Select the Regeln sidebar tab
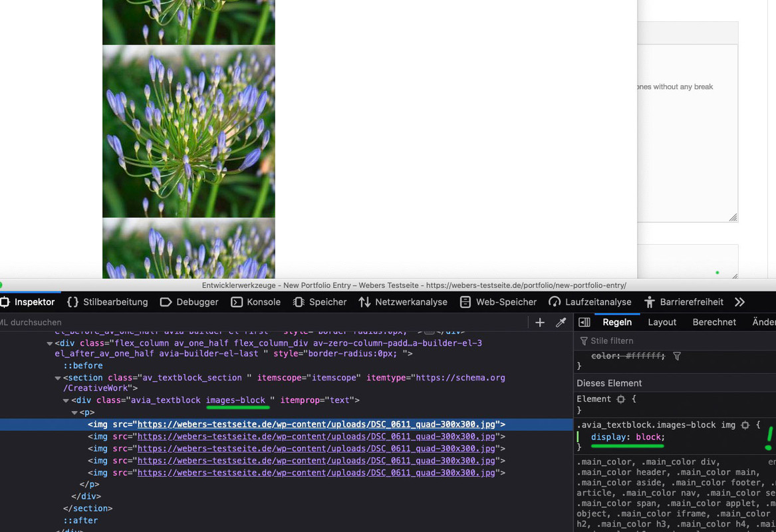The height and width of the screenshot is (532, 776). (x=617, y=322)
